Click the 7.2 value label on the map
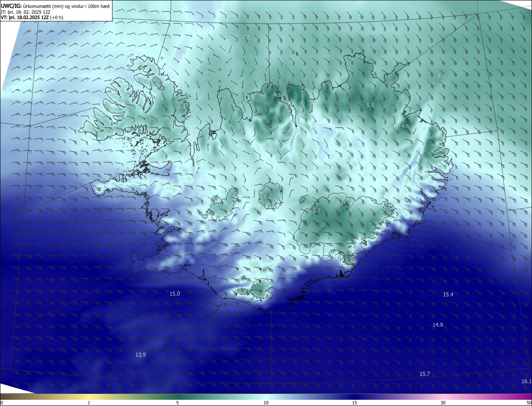The image size is (532, 406). coord(246,37)
